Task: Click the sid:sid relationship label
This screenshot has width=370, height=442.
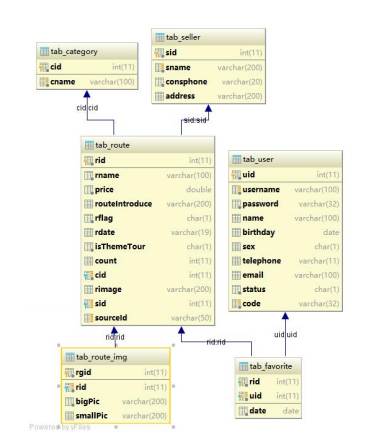Action: click(195, 120)
